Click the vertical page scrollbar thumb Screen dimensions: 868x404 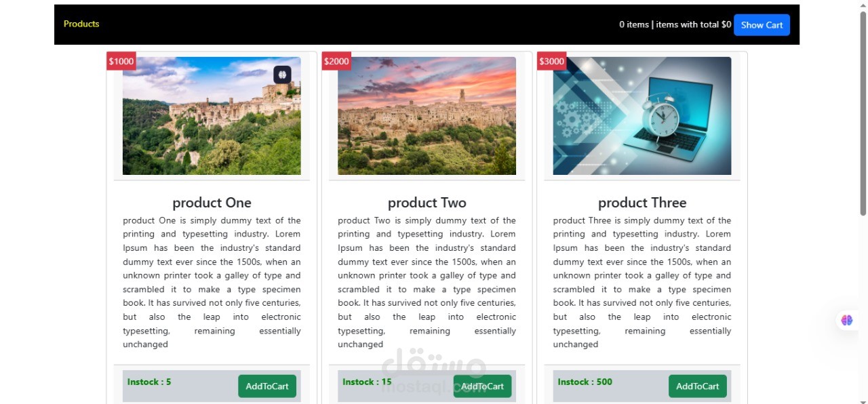[863, 113]
